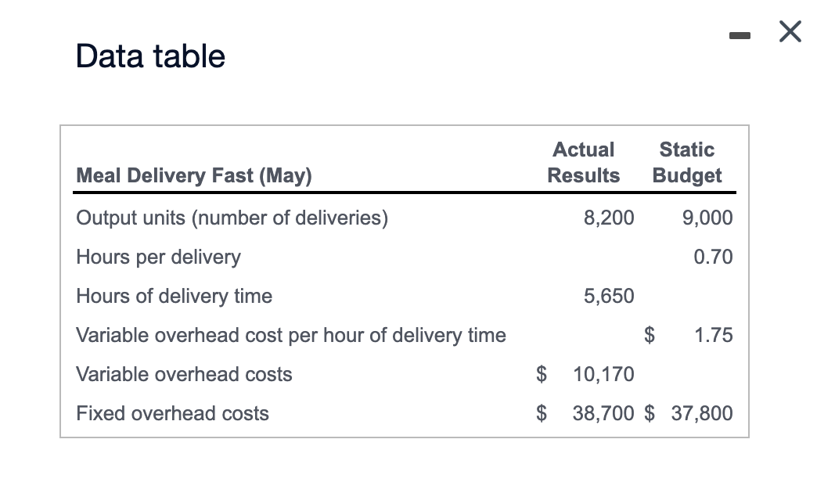Select the 38,700 fixed overhead value
The image size is (817, 504).
point(604,413)
